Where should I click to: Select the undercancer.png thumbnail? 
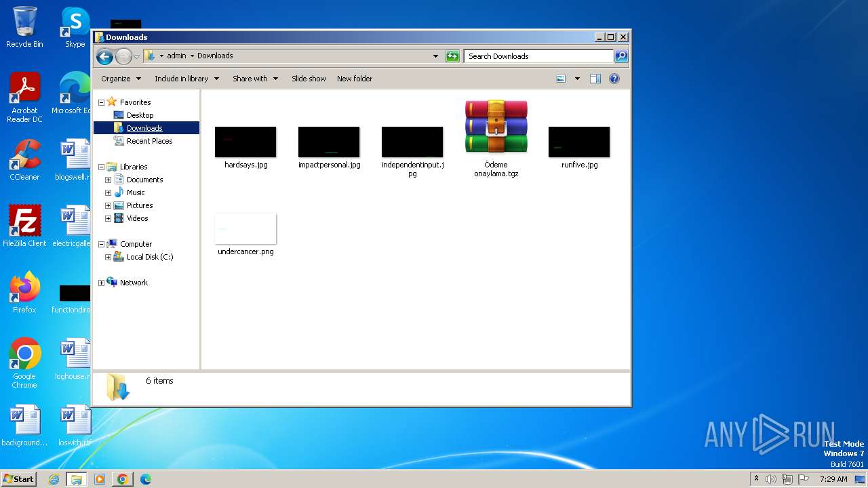point(245,228)
